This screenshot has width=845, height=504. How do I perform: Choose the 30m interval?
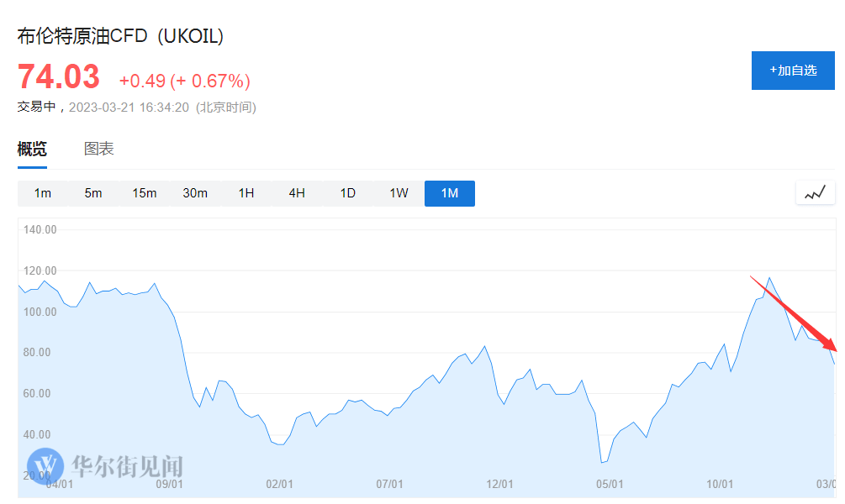(195, 193)
